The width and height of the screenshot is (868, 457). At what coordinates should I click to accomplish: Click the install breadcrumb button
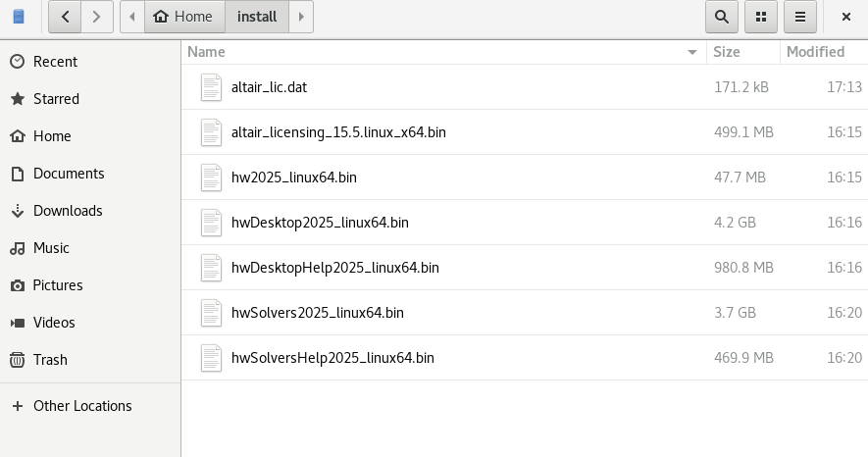pos(257,17)
